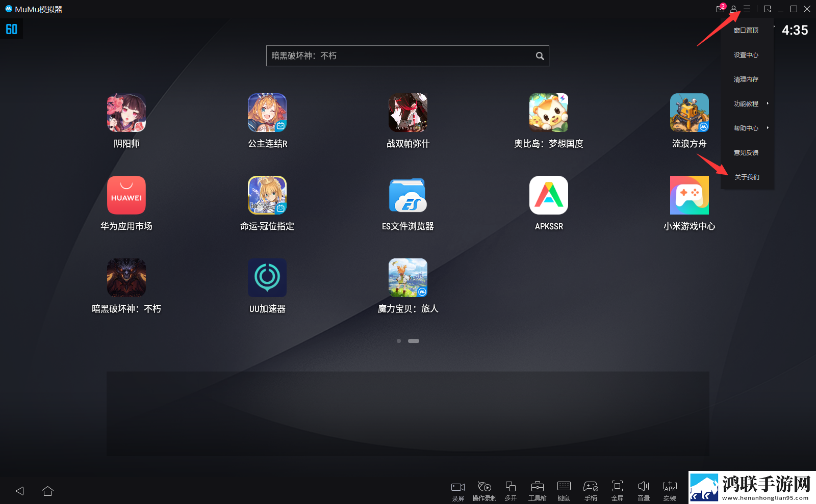This screenshot has width=816, height=504.
Task: Launch the APKSSR app
Action: click(549, 195)
